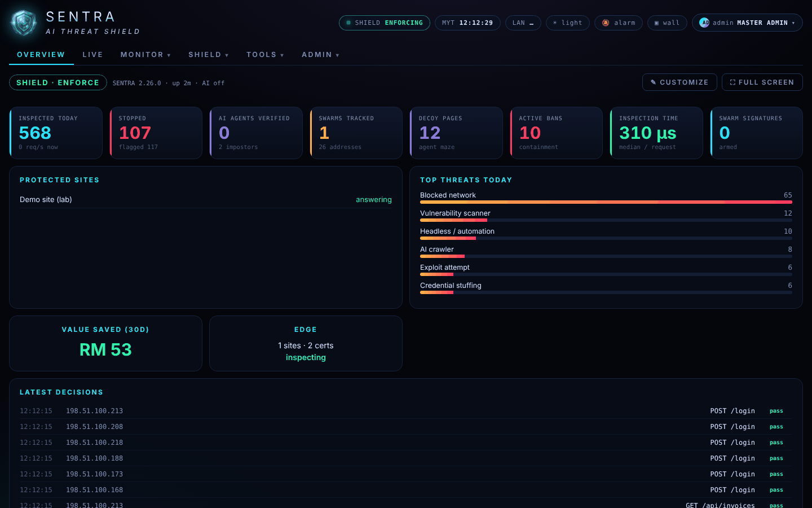Click the Edge 'inspecting' status text
The height and width of the screenshot is (508, 812).
click(306, 357)
